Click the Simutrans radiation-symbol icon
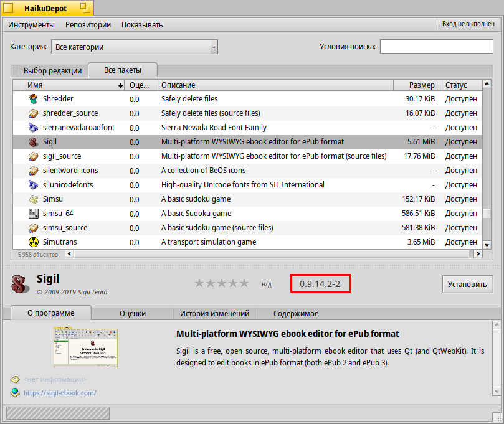The height and width of the screenshot is (424, 504). click(x=33, y=242)
